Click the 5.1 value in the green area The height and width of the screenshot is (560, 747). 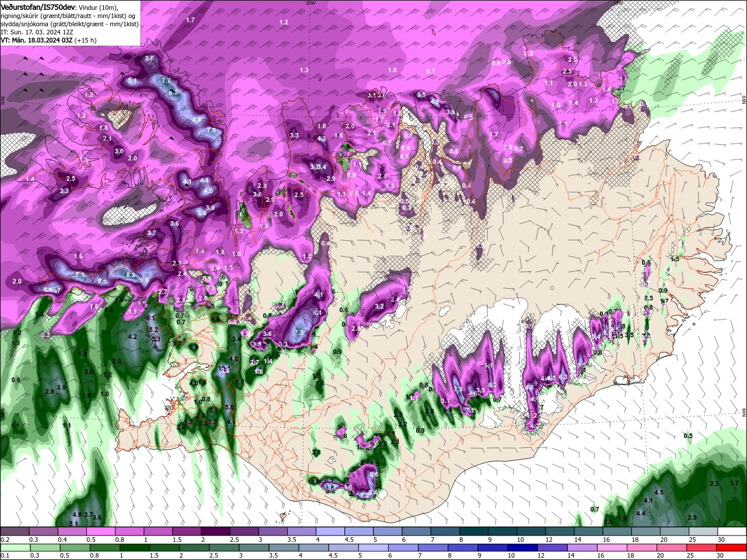pos(74,524)
